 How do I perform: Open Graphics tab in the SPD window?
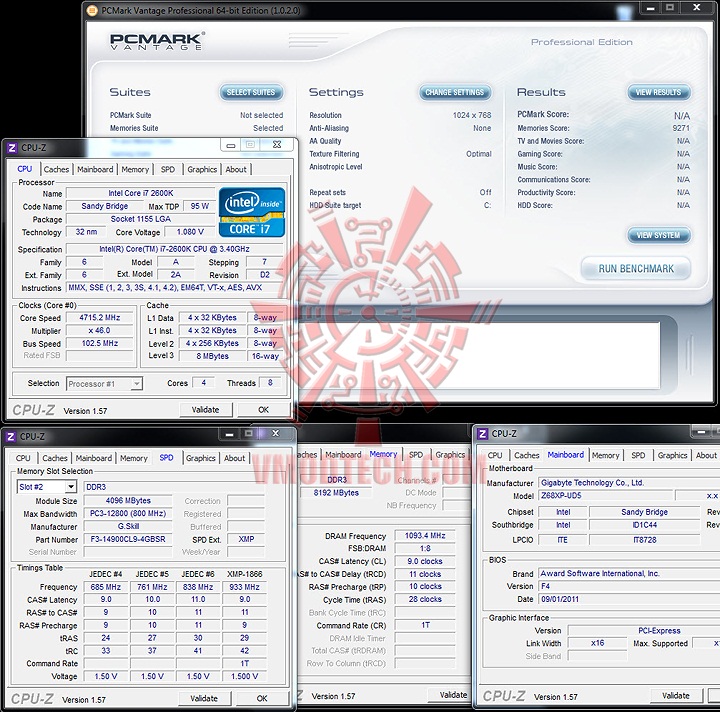[x=201, y=458]
